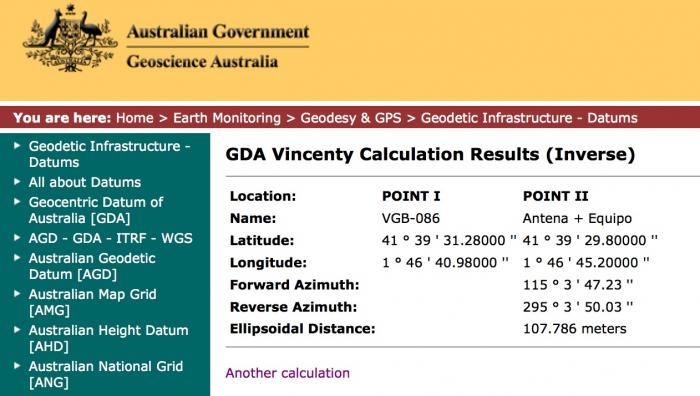
Task: Click Point II longitude 1 ° 46 ' 45.20000
Action: pos(586,263)
